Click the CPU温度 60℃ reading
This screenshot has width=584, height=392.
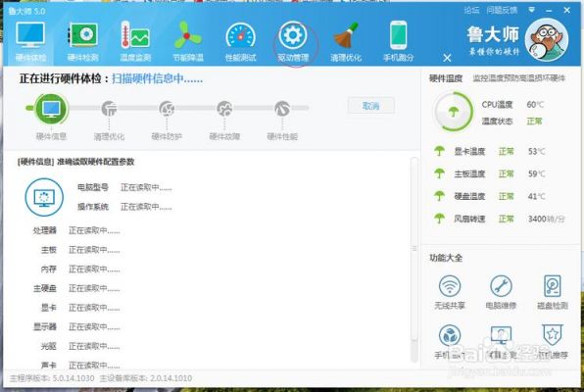pyautogui.click(x=512, y=105)
